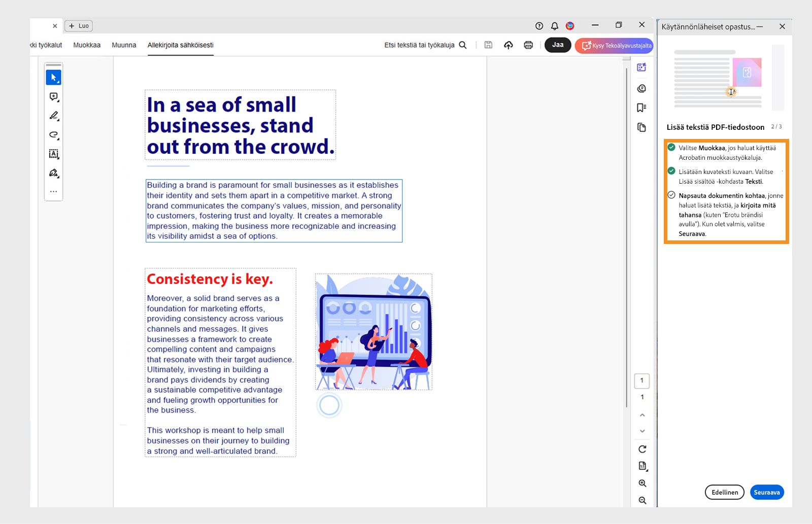812x524 pixels.
Task: Minimize the Käytännönläheiset opastus panel
Action: 760,26
